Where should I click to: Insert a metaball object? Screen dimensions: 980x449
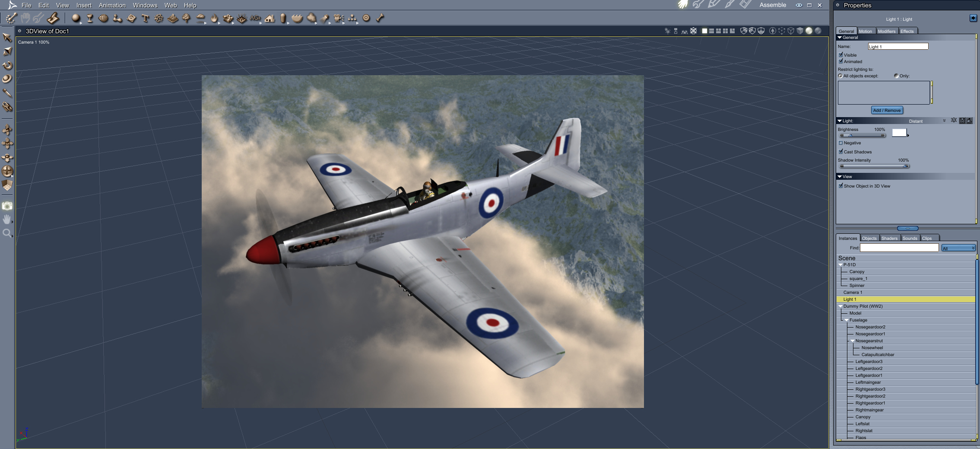click(117, 18)
